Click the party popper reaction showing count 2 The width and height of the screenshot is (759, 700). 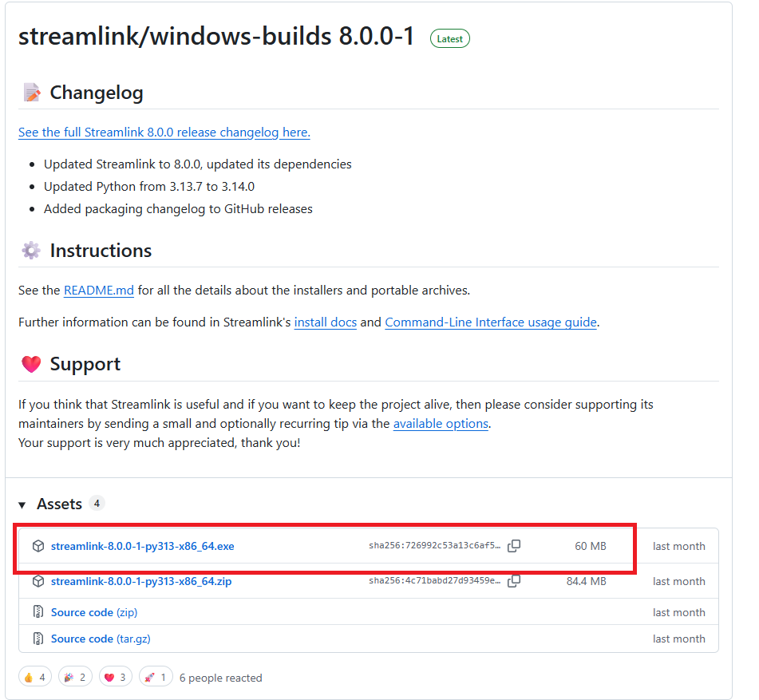pyautogui.click(x=75, y=676)
